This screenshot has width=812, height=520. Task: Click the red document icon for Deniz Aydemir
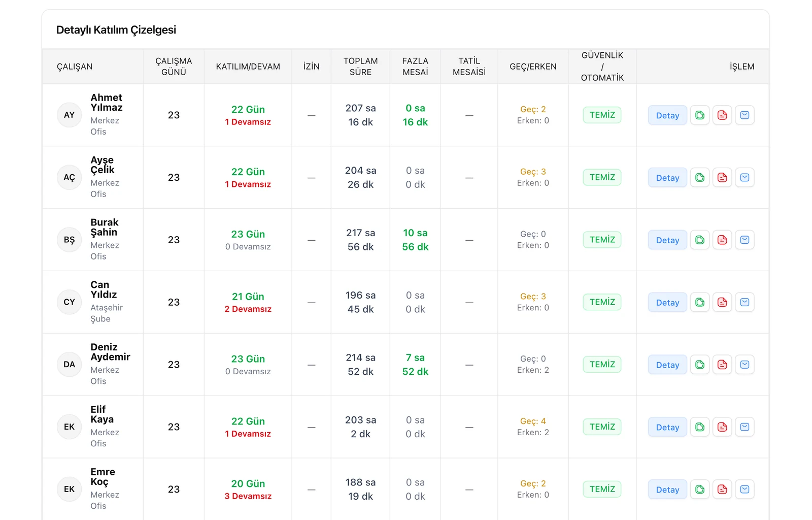point(722,365)
